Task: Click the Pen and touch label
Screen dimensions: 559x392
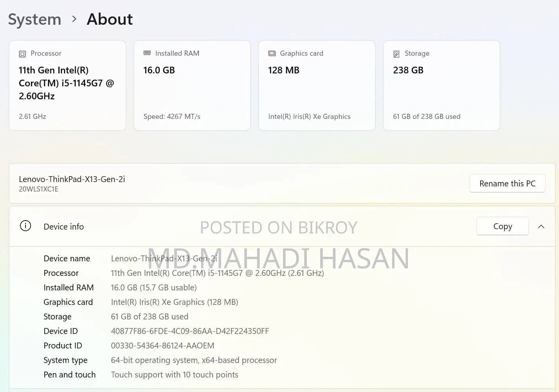Action: [x=69, y=375]
